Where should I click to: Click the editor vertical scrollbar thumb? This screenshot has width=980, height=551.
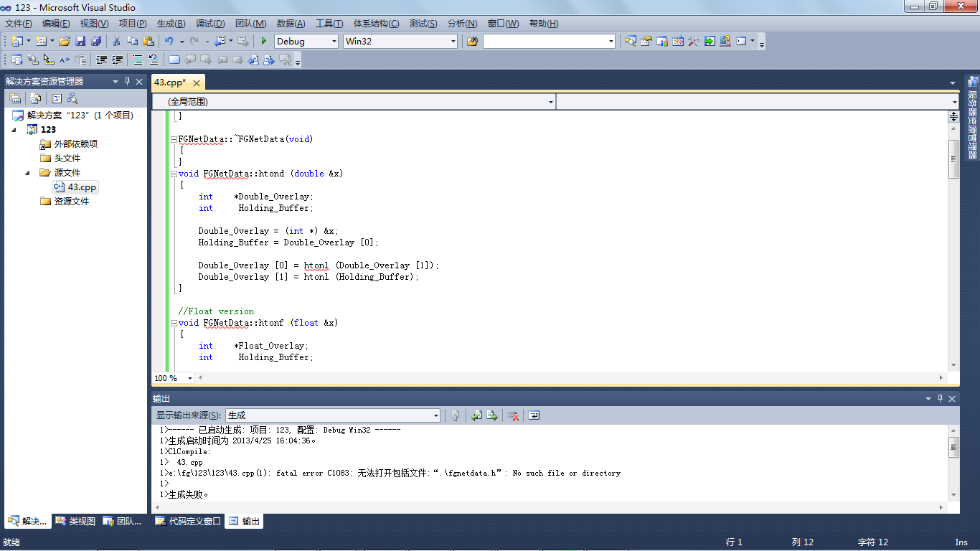(x=953, y=159)
